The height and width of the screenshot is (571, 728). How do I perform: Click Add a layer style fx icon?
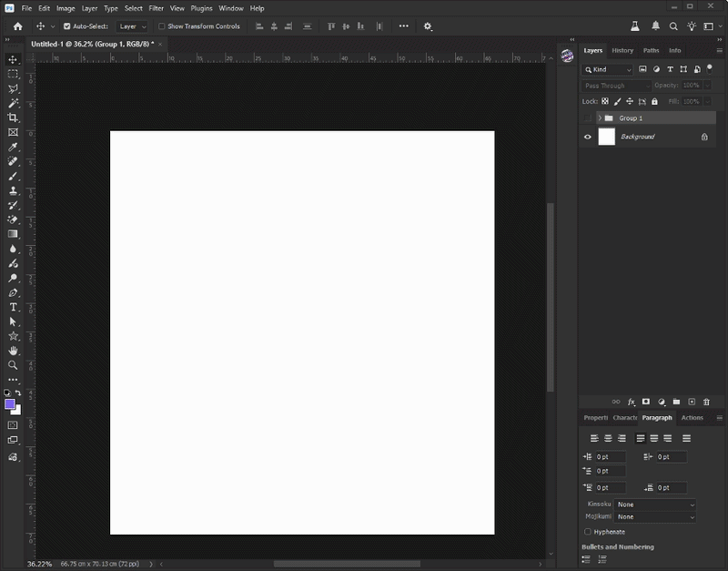631,402
